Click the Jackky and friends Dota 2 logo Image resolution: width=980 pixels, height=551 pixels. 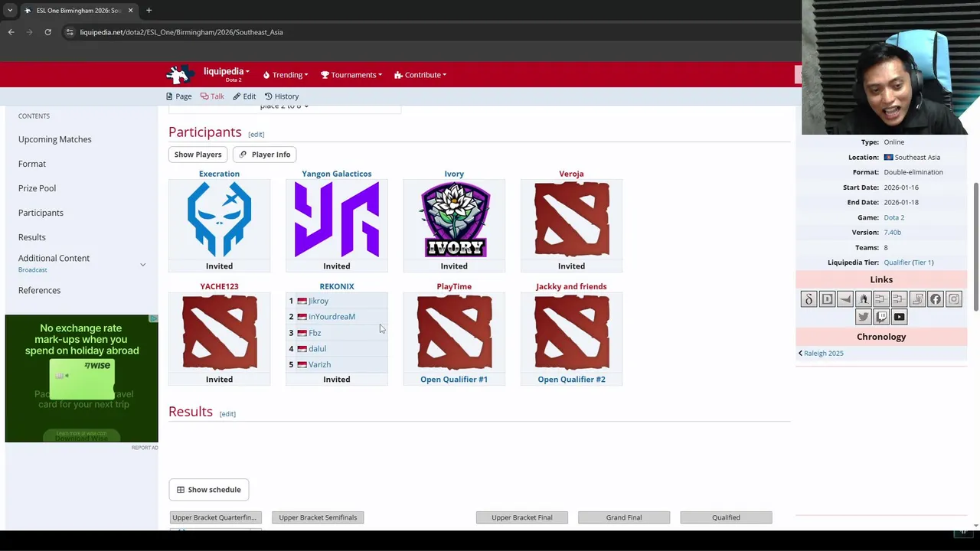[x=572, y=333]
